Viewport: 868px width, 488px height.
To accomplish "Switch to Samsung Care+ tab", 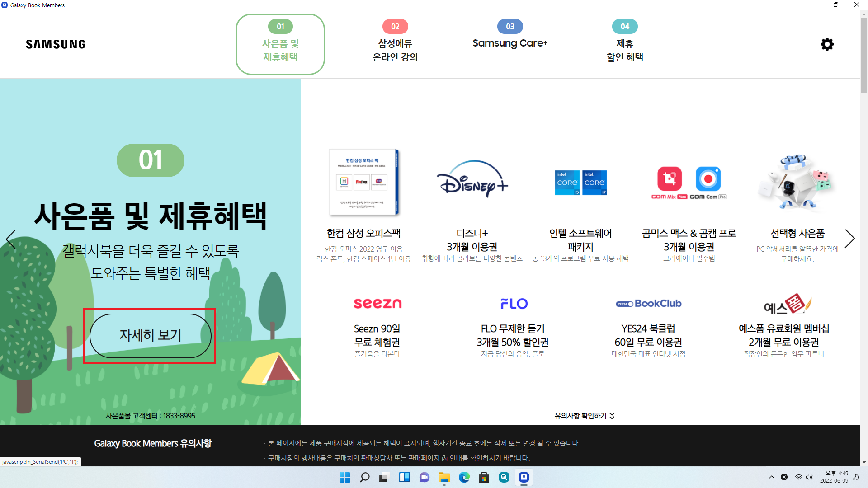I will click(x=510, y=43).
